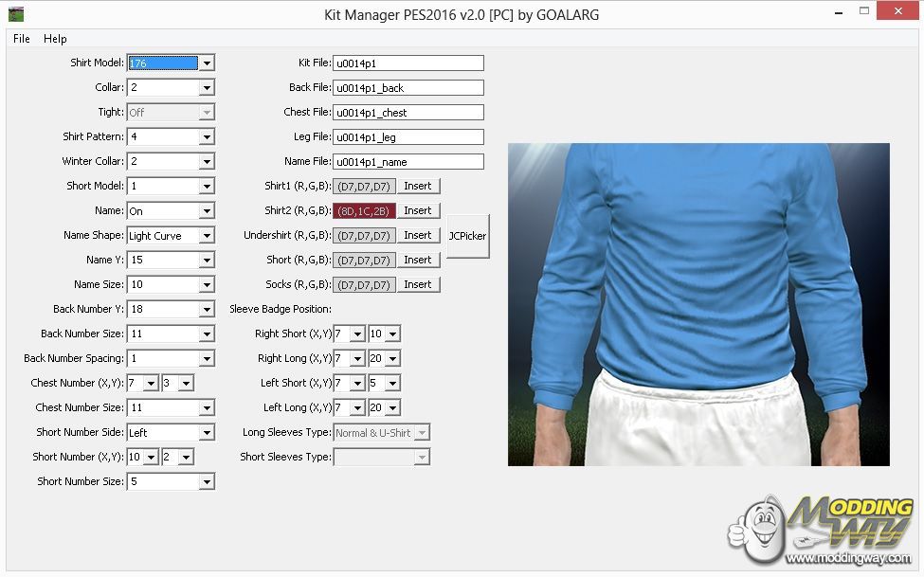
Task: Click the blue shirt kit preview
Action: [698, 304]
